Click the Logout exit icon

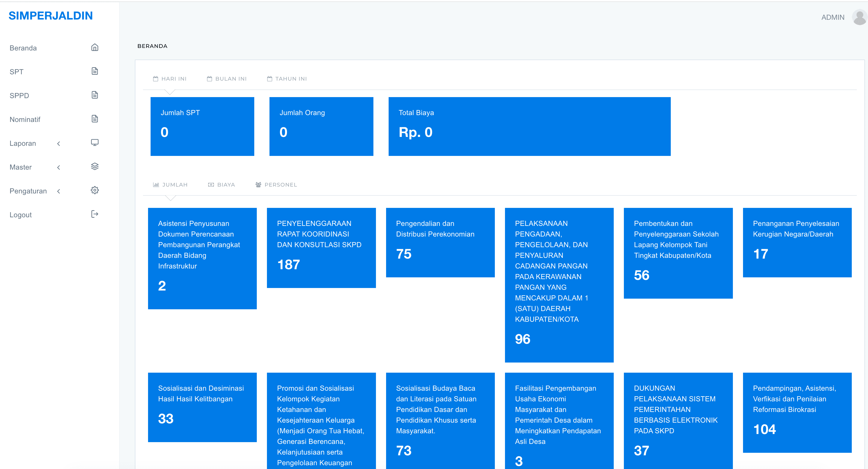point(95,214)
